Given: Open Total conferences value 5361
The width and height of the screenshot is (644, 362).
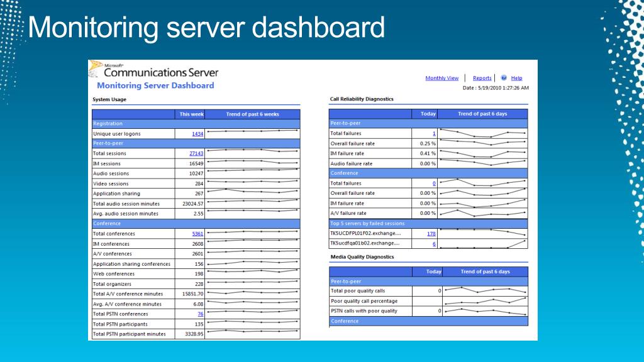Looking at the screenshot, I should [x=197, y=234].
